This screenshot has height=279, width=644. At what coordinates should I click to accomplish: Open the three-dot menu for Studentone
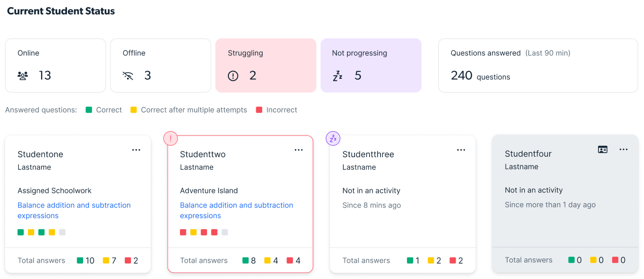pyautogui.click(x=136, y=150)
